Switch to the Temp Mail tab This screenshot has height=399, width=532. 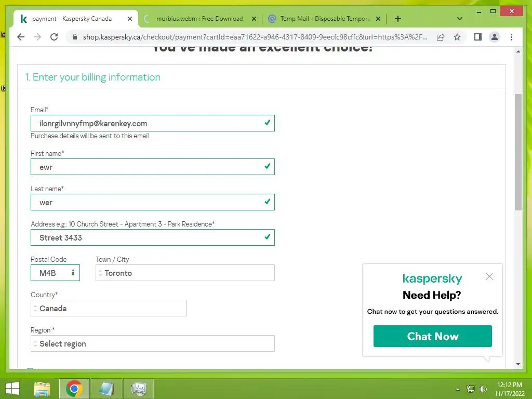tap(324, 19)
